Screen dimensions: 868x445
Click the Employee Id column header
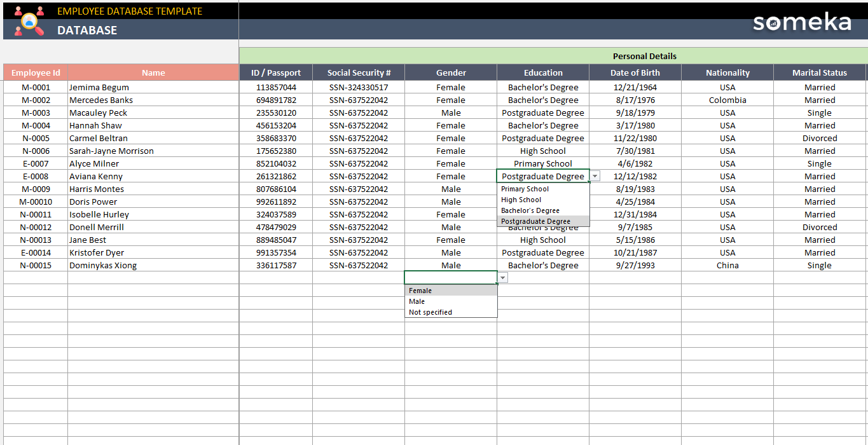[34, 72]
